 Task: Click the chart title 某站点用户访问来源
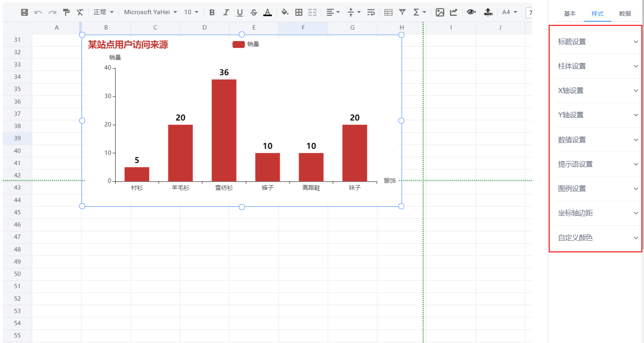(x=128, y=45)
